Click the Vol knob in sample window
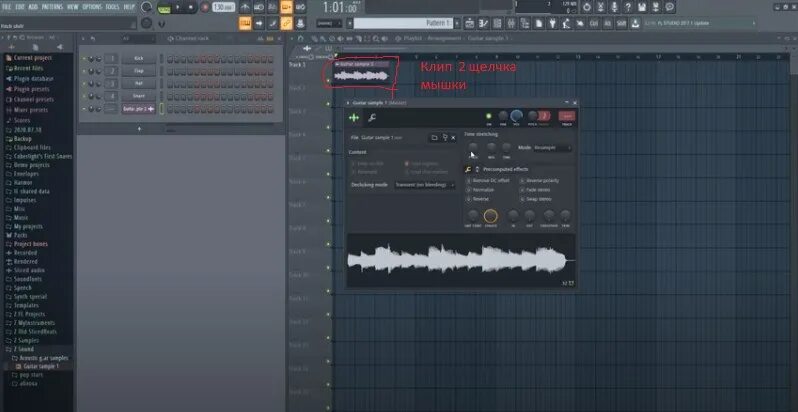The width and height of the screenshot is (798, 412). 517,116
